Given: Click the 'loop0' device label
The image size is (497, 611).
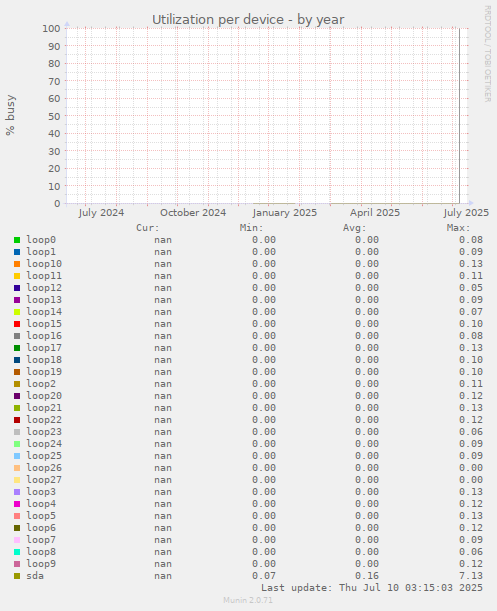Looking at the screenshot, I should 41,240.
